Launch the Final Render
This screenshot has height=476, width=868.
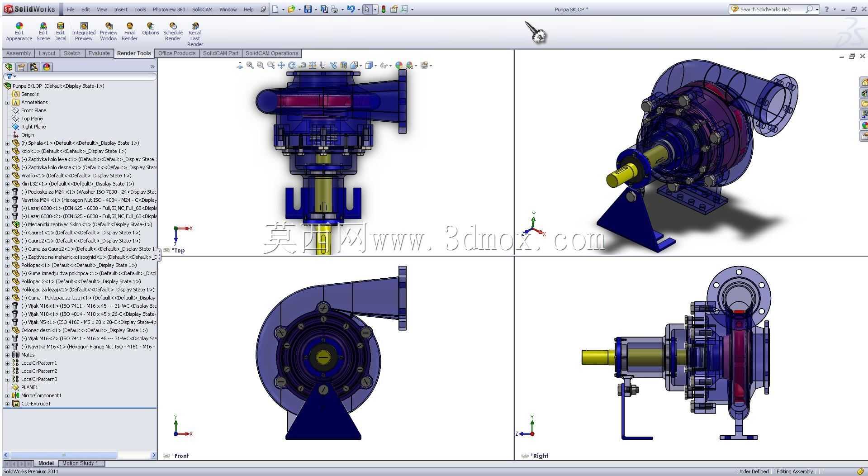pos(129,32)
